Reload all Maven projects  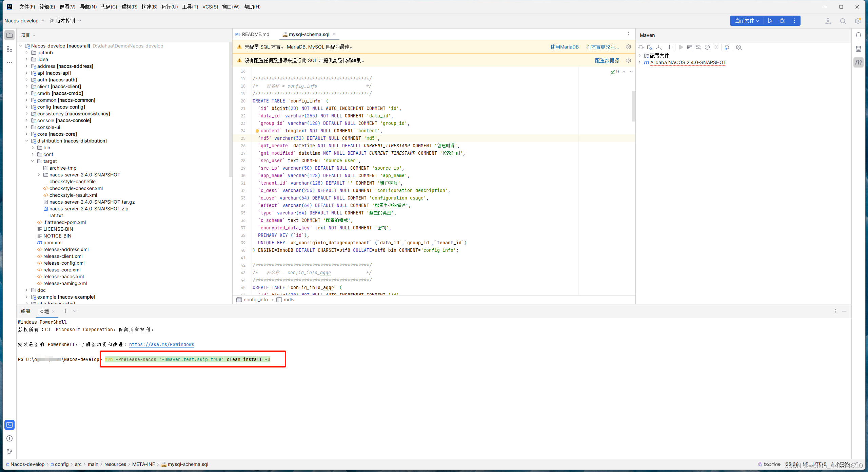point(640,47)
